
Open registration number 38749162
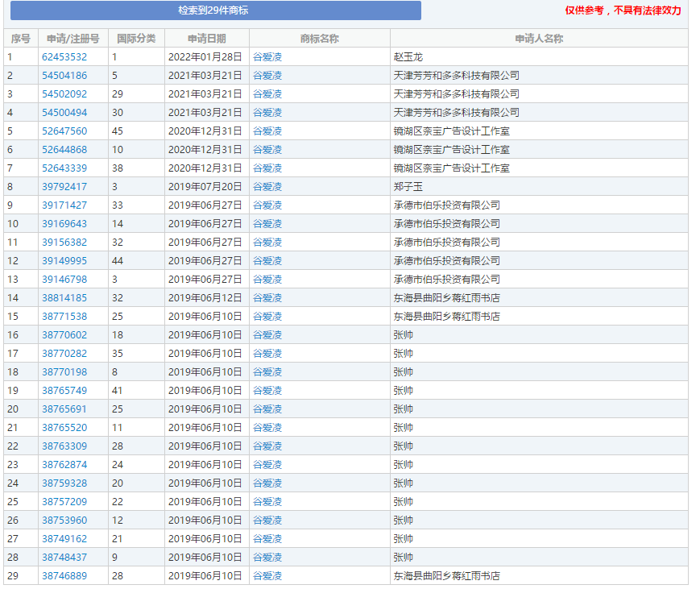(64, 539)
